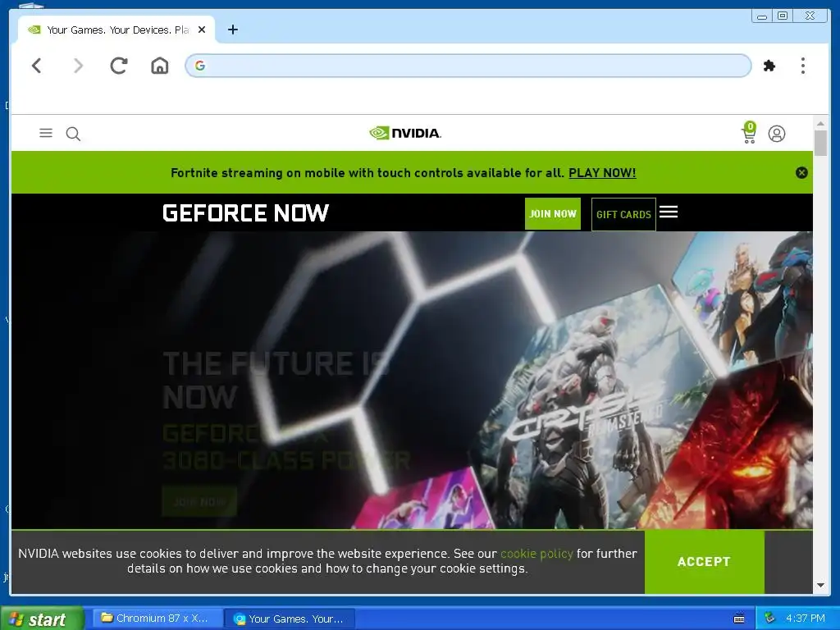Open the extensions puzzle icon
The width and height of the screenshot is (840, 630).
coord(769,66)
